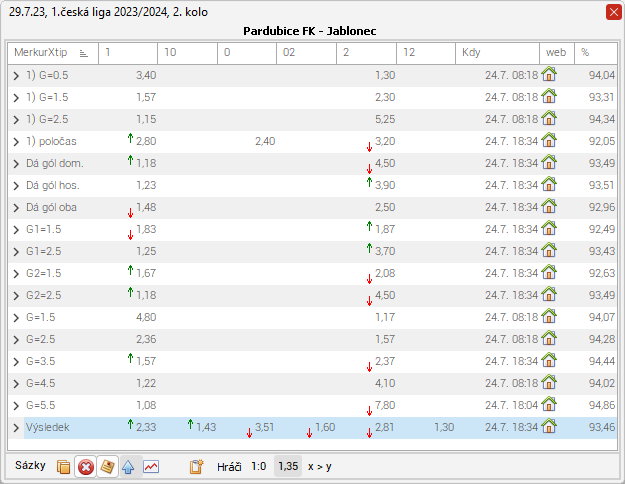This screenshot has width=625, height=484.
Task: Select odds 3,51 in Výsledek row
Action: coord(265,427)
